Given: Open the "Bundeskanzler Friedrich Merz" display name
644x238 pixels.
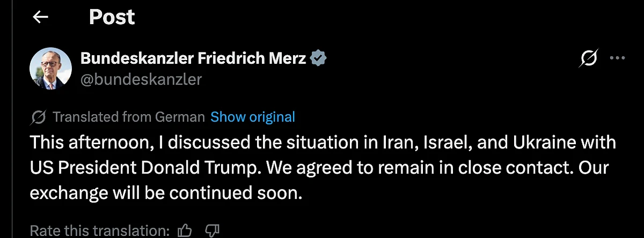Looking at the screenshot, I should (x=193, y=58).
